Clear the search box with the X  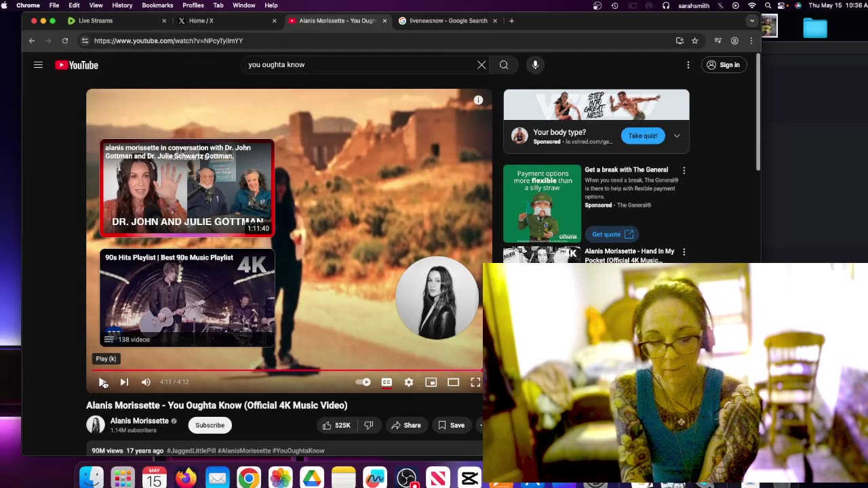(x=481, y=64)
